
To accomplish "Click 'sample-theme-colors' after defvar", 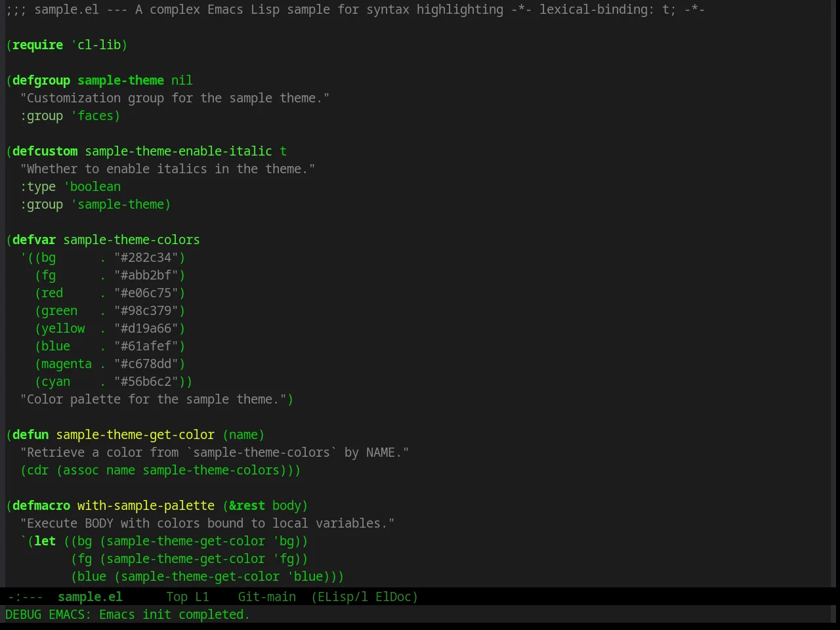I will pos(131,240).
